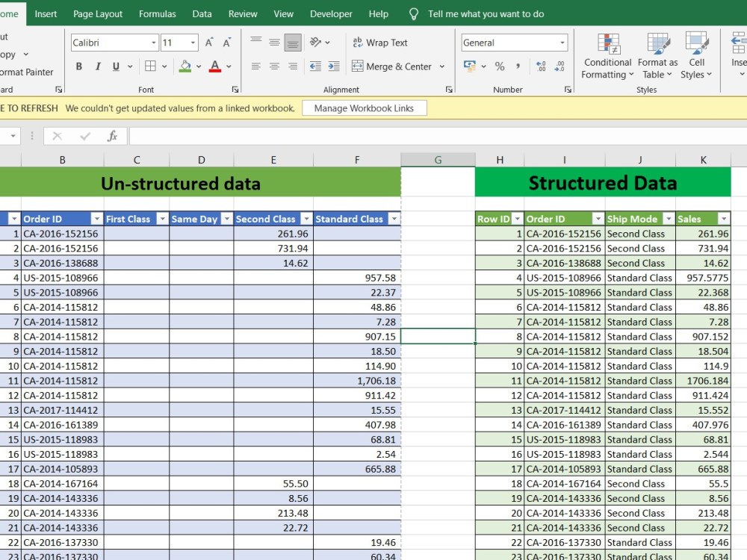Open the Formulas ribbon tab

click(x=157, y=13)
